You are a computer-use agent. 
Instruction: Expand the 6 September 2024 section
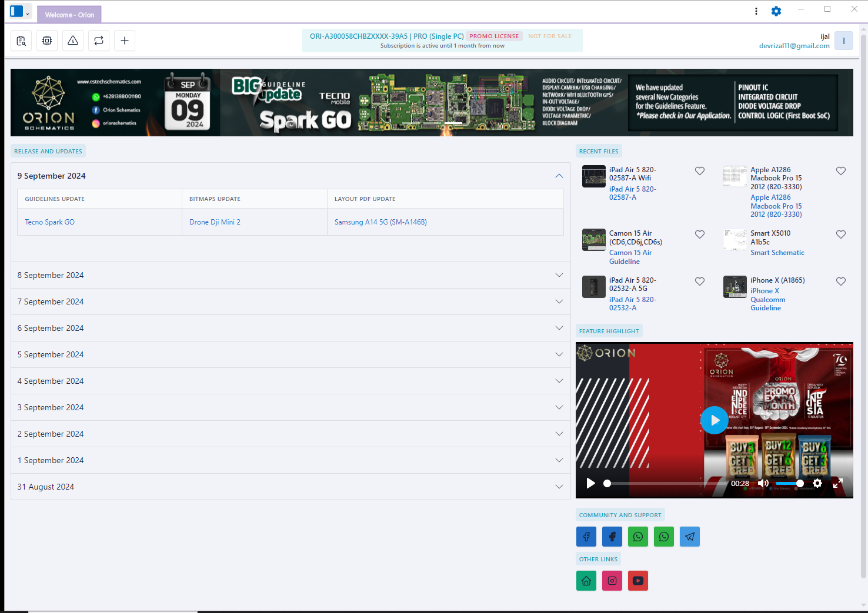pyautogui.click(x=291, y=328)
